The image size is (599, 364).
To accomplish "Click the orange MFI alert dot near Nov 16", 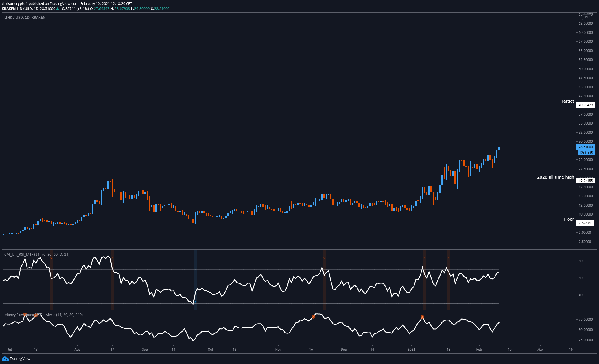I will tap(313, 317).
